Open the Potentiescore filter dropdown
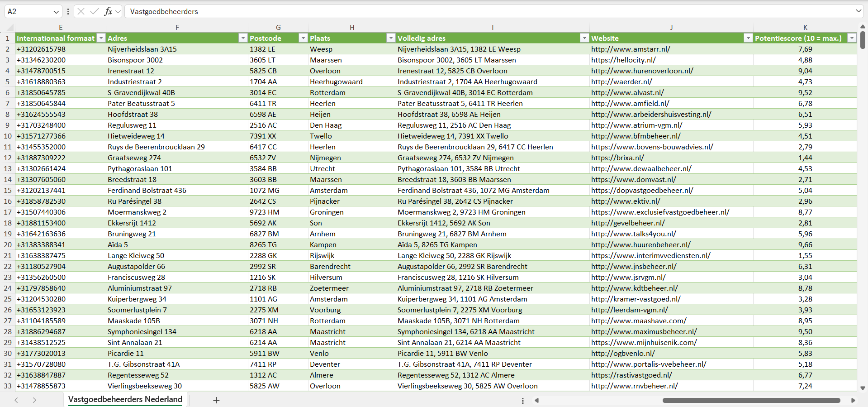 point(852,38)
